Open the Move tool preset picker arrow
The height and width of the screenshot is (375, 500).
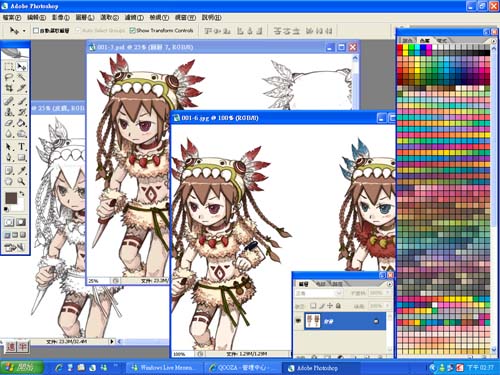coord(24,31)
